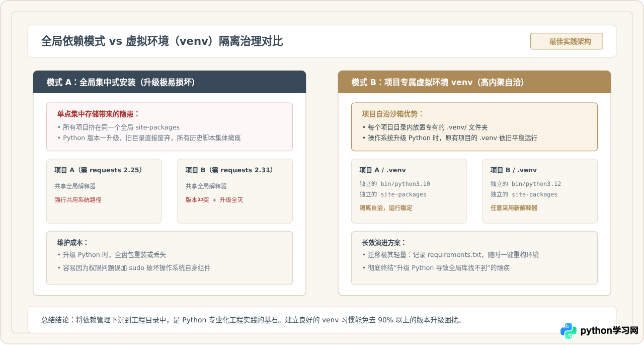The height and width of the screenshot is (345, 644).
Task: Click the 总结结论 summary sentence
Action: (x=252, y=320)
